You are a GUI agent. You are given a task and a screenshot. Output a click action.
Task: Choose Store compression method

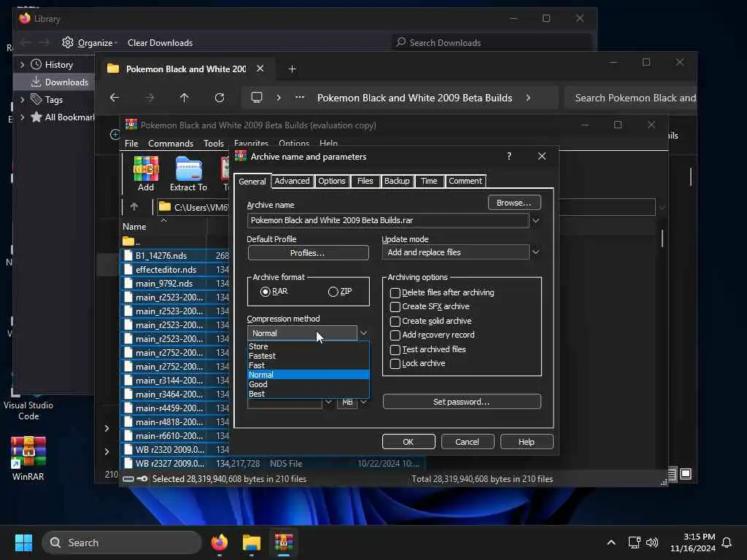pos(309,346)
